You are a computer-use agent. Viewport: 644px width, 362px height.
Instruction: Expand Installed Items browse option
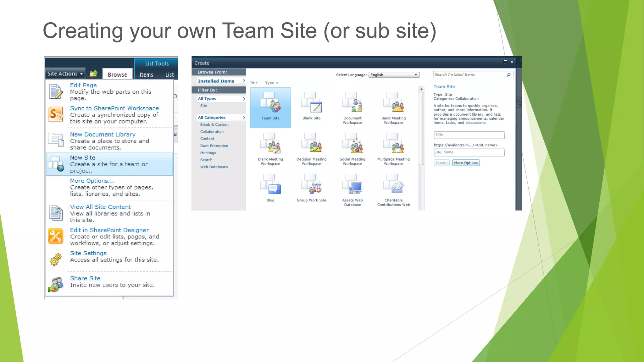(x=221, y=81)
